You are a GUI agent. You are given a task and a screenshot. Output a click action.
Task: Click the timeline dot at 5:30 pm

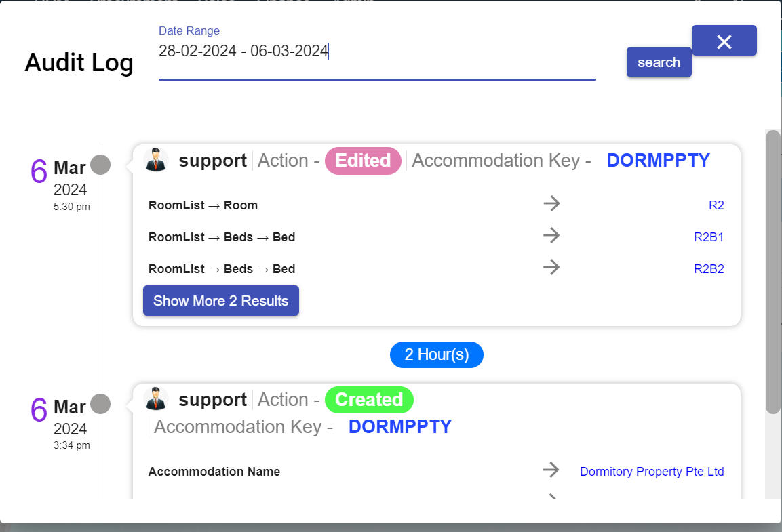point(100,165)
